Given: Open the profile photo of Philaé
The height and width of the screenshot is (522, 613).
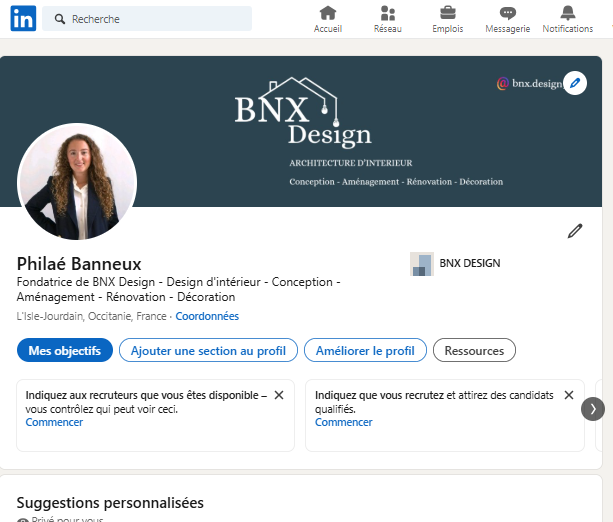Looking at the screenshot, I should (x=77, y=182).
